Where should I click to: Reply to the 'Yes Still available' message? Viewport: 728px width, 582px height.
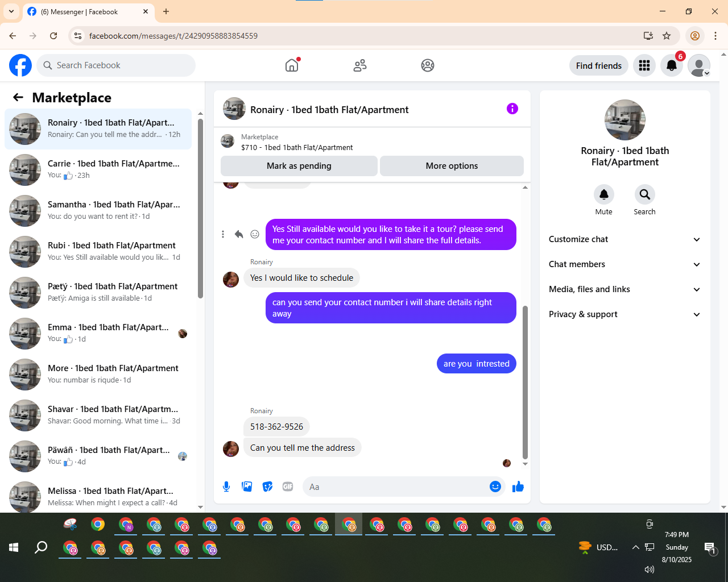click(x=239, y=234)
